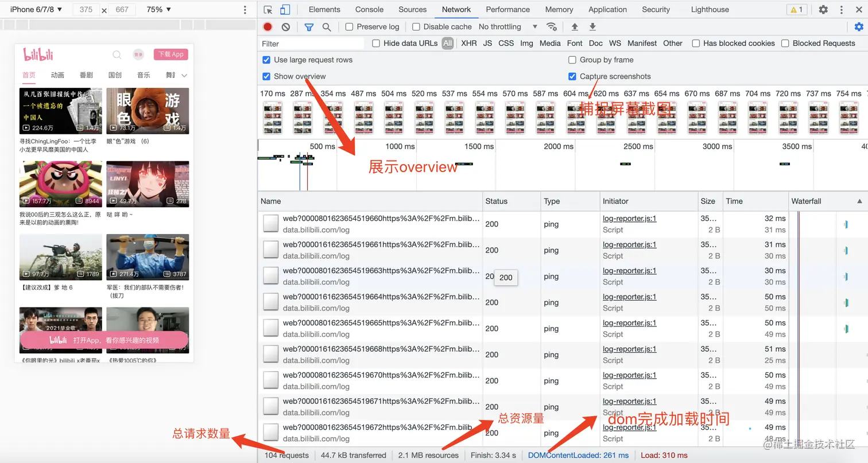Open network search magnifier
The height and width of the screenshot is (463, 868).
pyautogui.click(x=327, y=27)
